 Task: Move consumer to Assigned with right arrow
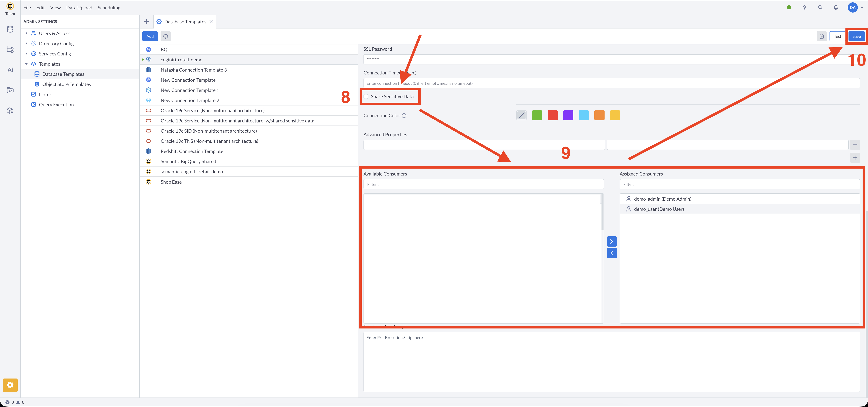(611, 241)
